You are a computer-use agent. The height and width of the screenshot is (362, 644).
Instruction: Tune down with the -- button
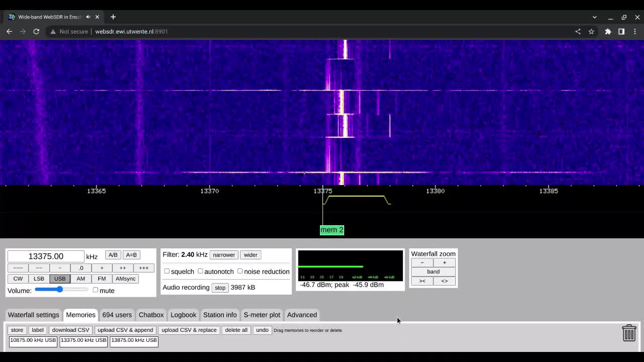point(39,268)
